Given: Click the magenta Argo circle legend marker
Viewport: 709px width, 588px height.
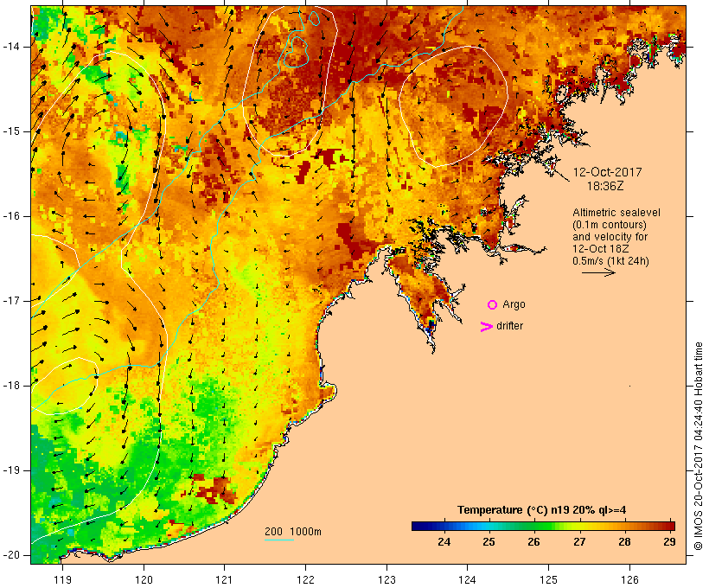Looking at the screenshot, I should pos(493,305).
